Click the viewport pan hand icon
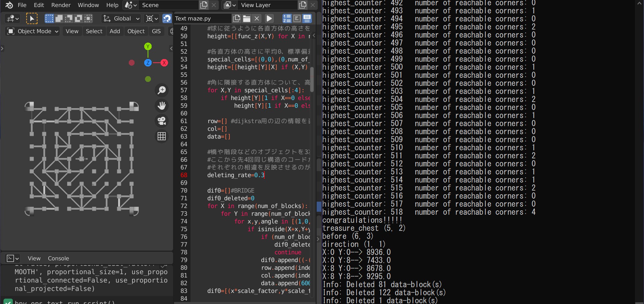 [x=162, y=106]
